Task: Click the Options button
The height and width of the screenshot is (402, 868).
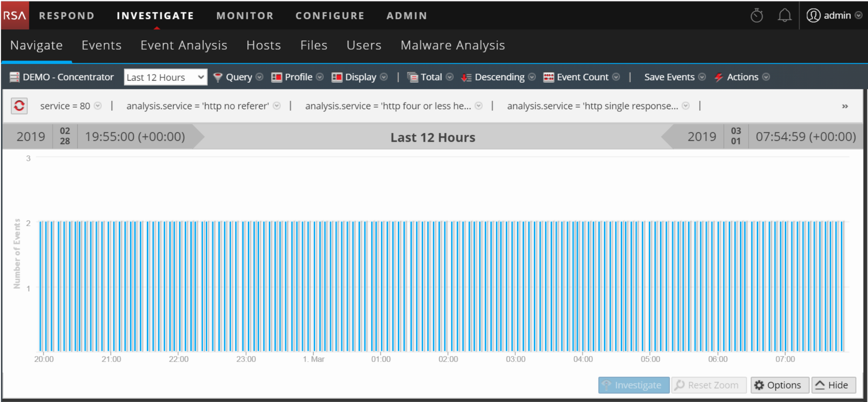Action: point(779,385)
